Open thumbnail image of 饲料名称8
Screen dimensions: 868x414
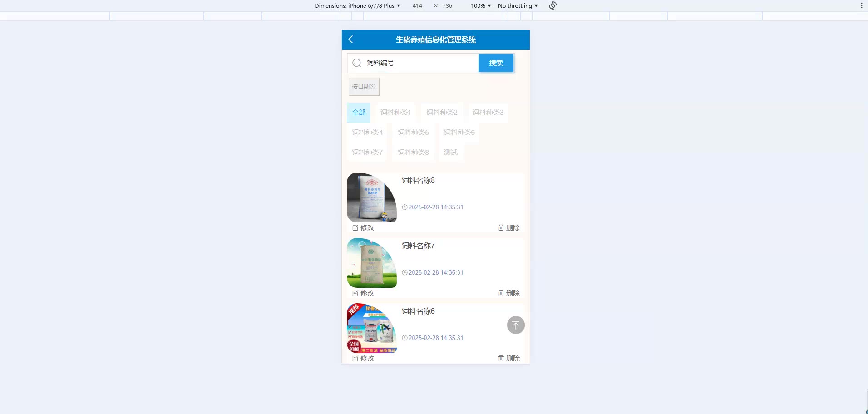(372, 197)
